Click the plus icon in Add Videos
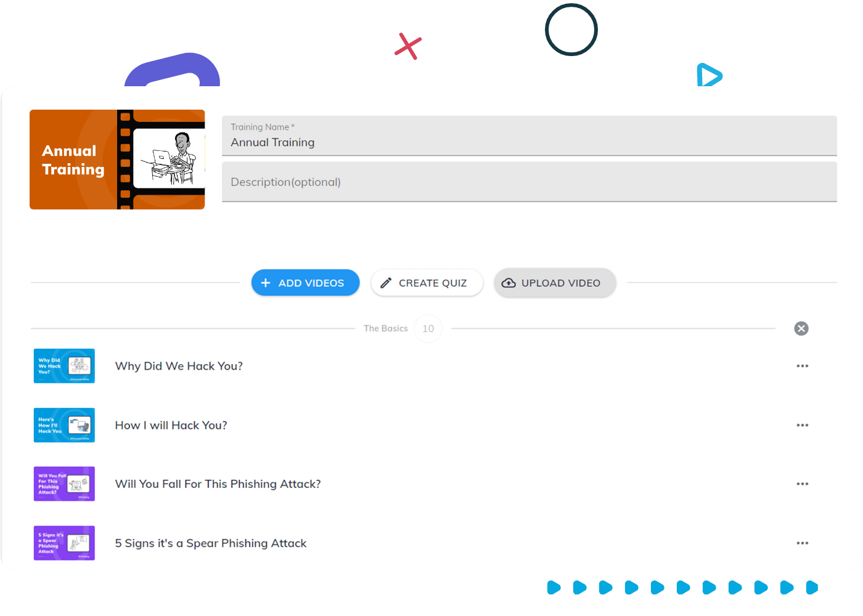This screenshot has height=616, width=863. pos(266,283)
